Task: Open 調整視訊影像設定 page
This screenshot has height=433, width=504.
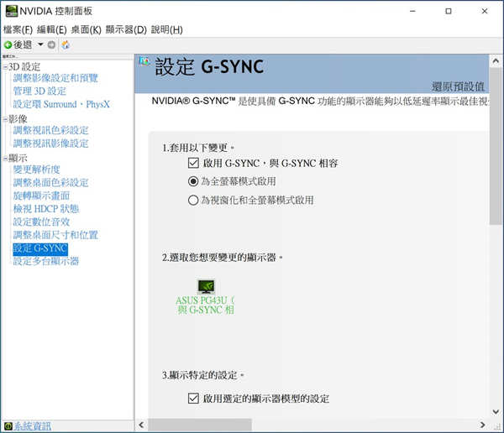Action: point(50,143)
